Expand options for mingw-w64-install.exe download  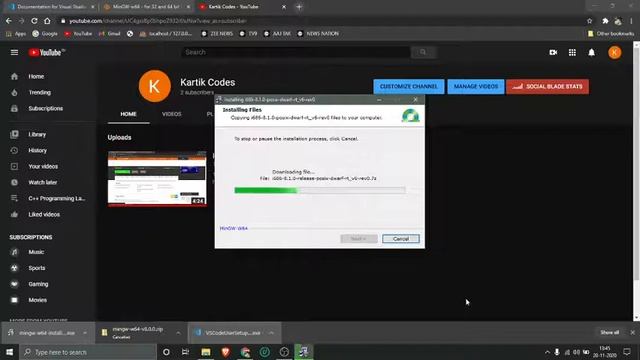(84, 333)
